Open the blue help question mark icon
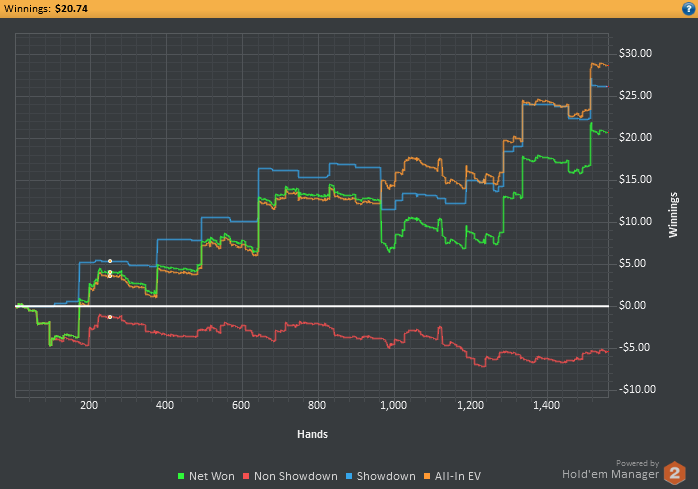698x489 pixels. pyautogui.click(x=688, y=9)
